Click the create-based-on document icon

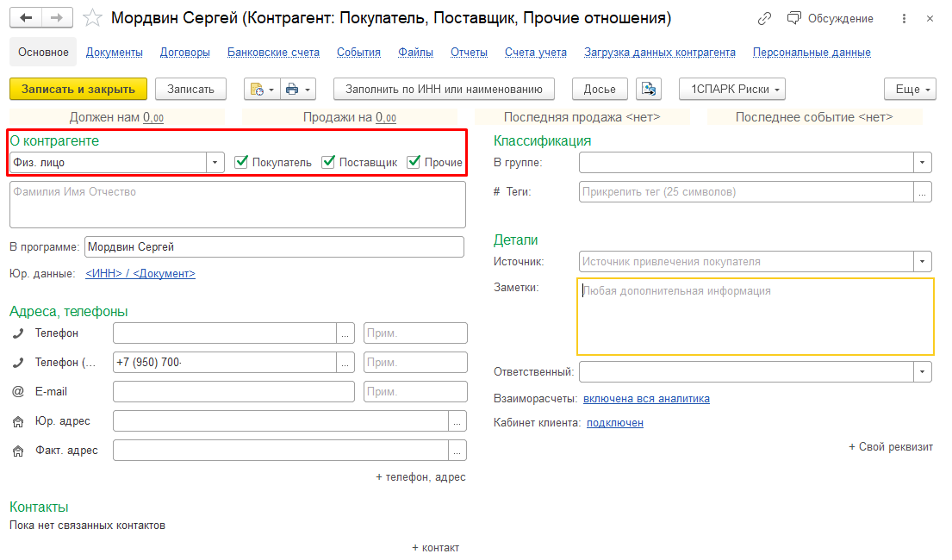261,89
